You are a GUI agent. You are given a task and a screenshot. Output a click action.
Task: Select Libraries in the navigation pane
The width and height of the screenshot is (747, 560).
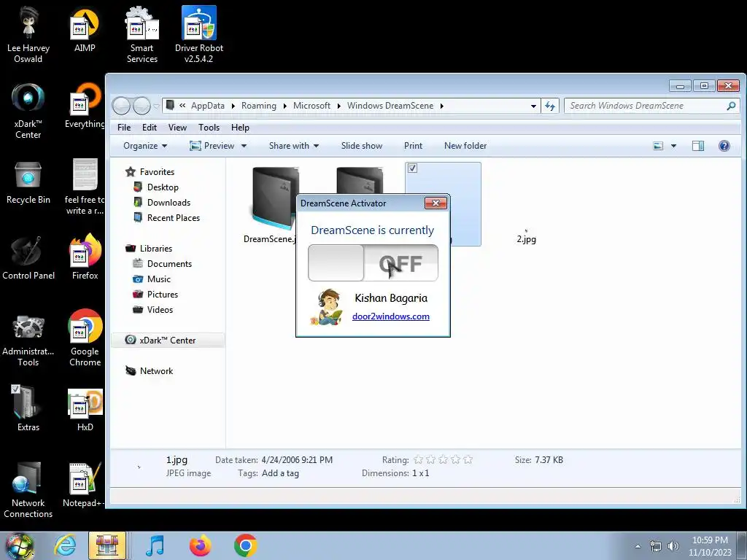coord(156,249)
